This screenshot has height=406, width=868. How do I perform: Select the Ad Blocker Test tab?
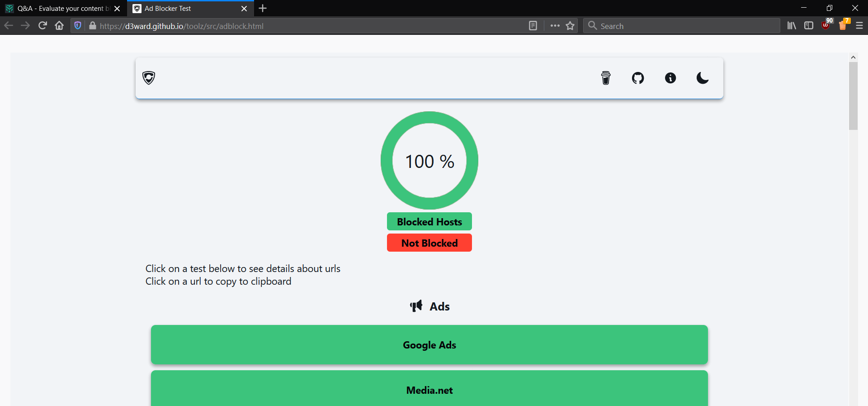(x=190, y=9)
